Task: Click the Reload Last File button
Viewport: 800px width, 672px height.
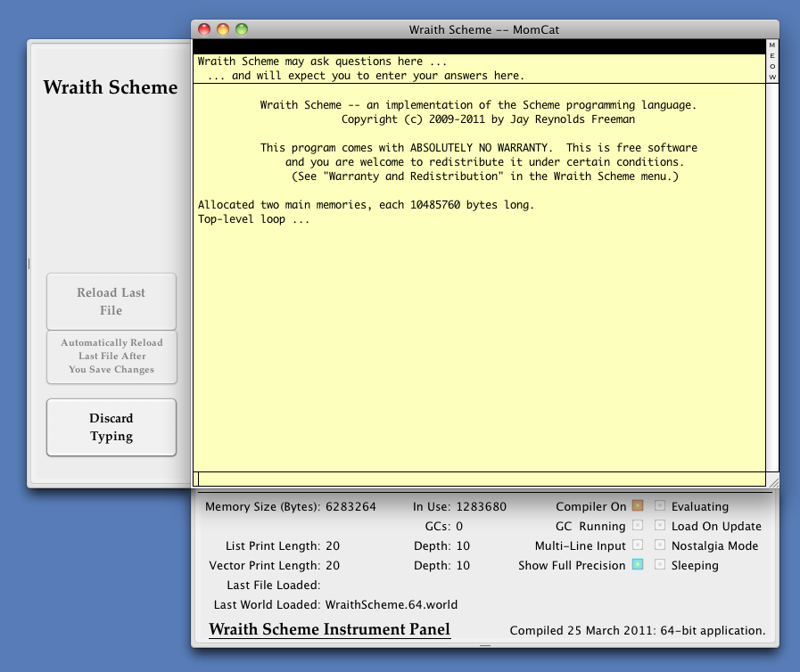Action: (x=111, y=301)
